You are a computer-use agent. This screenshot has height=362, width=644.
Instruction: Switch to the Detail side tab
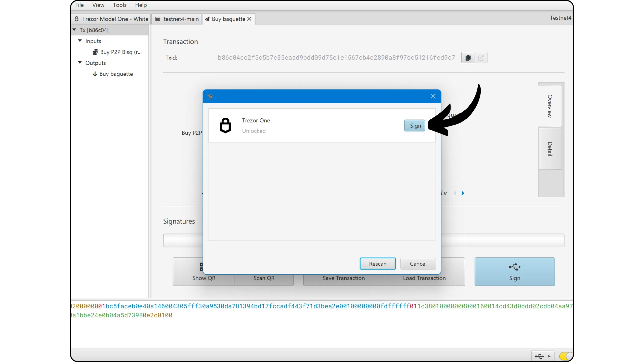click(550, 149)
